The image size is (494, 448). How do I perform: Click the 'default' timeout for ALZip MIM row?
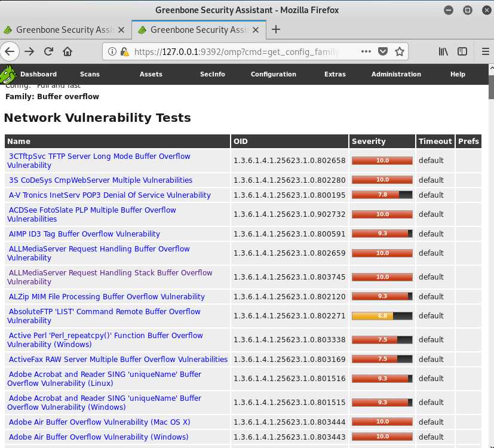click(x=431, y=297)
